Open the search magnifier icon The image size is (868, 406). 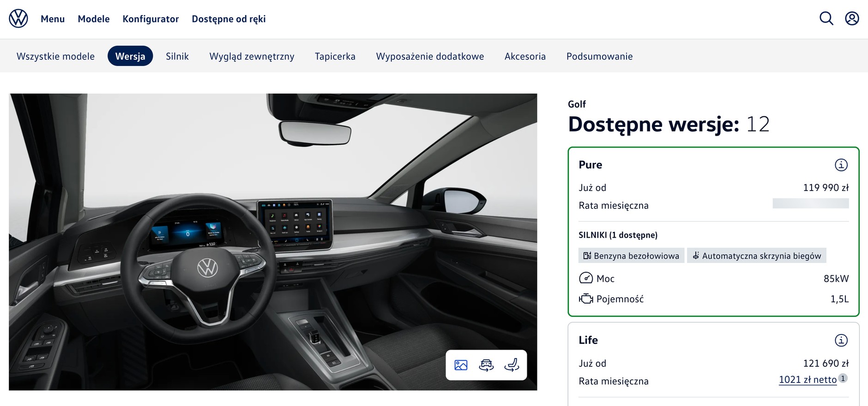[x=826, y=18]
